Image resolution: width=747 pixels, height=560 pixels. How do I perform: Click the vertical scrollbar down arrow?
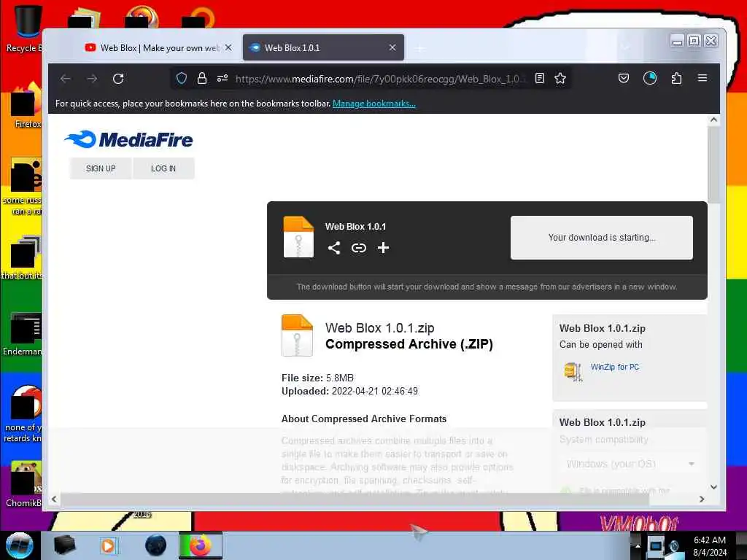(x=713, y=486)
